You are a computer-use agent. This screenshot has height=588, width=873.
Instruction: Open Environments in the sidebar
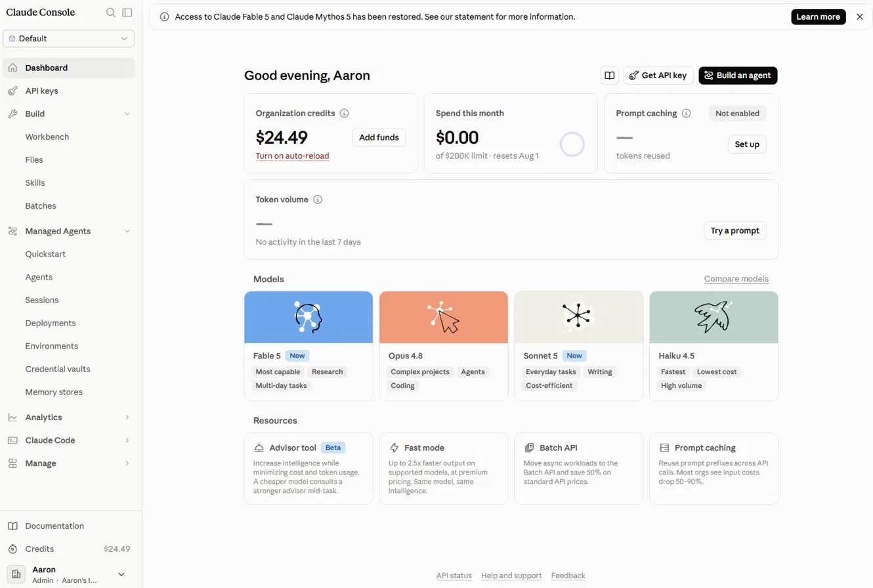pos(52,346)
